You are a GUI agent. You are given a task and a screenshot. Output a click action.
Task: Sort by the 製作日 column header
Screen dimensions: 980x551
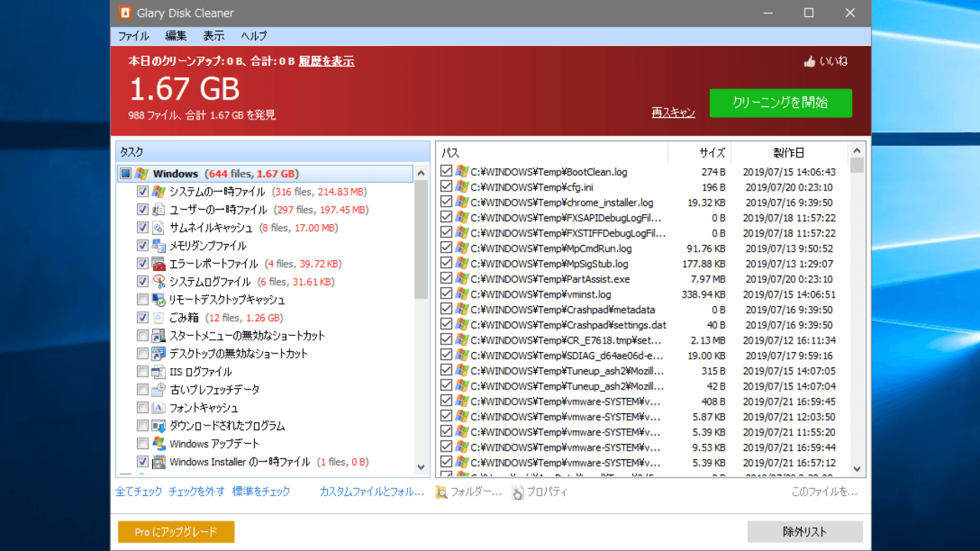click(789, 153)
